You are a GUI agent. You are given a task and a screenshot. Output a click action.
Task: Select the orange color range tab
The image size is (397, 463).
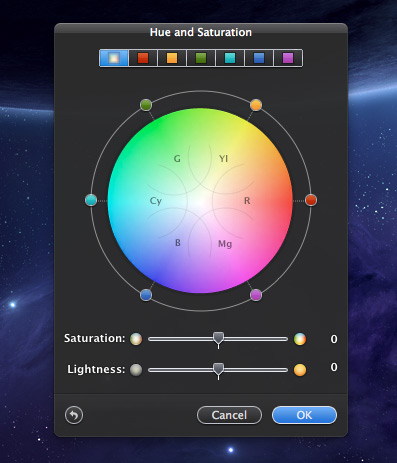coord(172,58)
